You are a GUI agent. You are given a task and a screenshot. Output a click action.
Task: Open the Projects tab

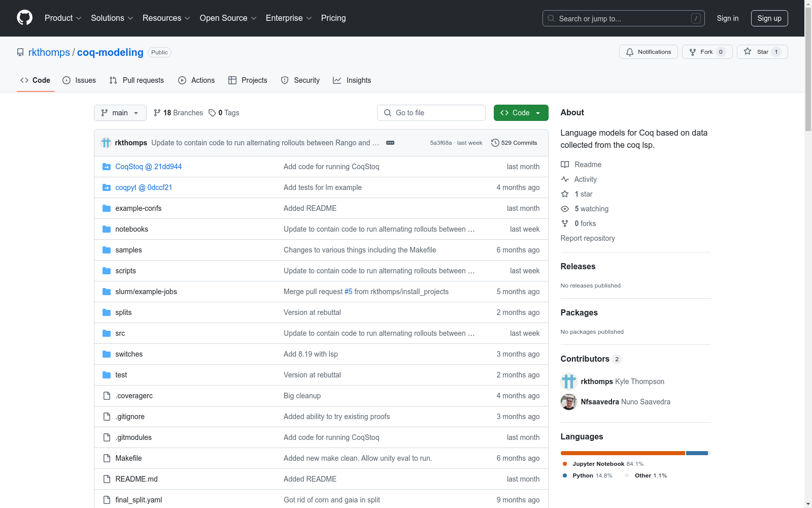(x=248, y=80)
